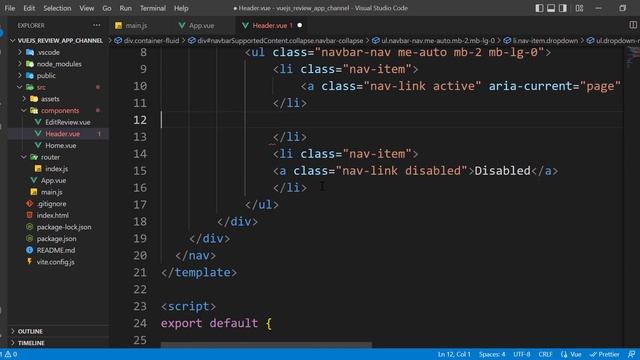Open problems warning indicator in status bar
This screenshot has width=640, height=360.
pos(10,354)
